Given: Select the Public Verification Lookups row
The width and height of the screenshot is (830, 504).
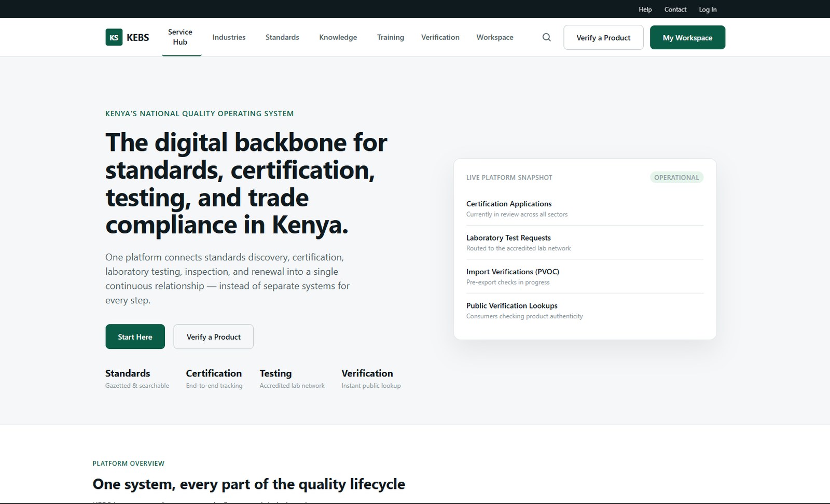Looking at the screenshot, I should pos(585,311).
